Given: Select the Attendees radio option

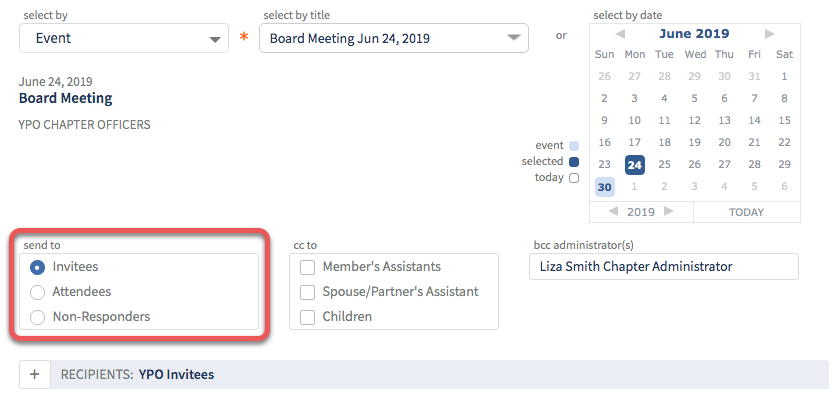Looking at the screenshot, I should (37, 292).
